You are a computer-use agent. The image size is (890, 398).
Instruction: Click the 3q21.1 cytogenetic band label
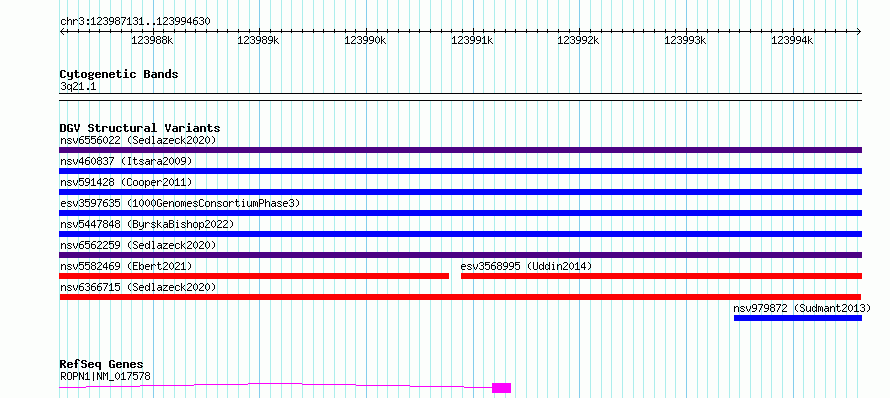coord(78,87)
